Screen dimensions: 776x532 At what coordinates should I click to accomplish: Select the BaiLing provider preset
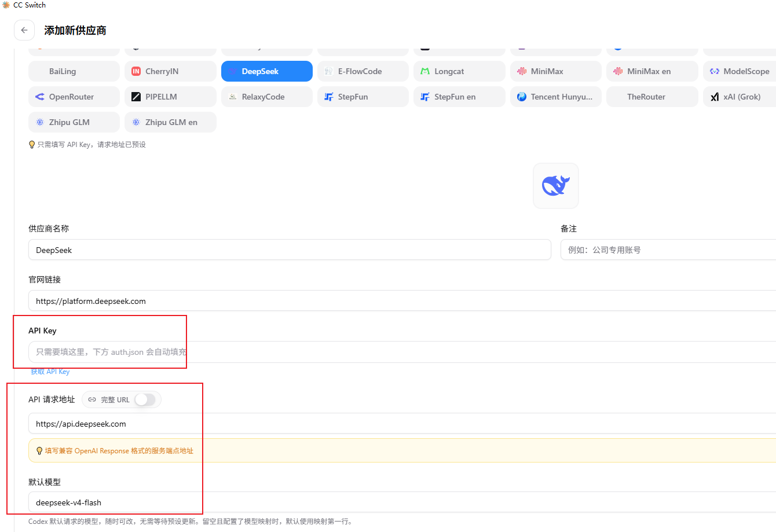(74, 71)
